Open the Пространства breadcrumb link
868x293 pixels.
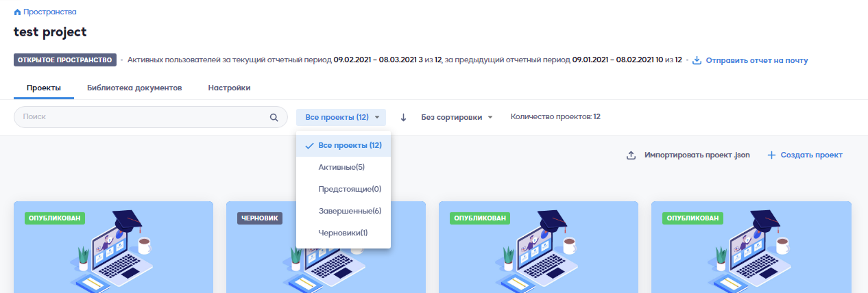click(49, 12)
